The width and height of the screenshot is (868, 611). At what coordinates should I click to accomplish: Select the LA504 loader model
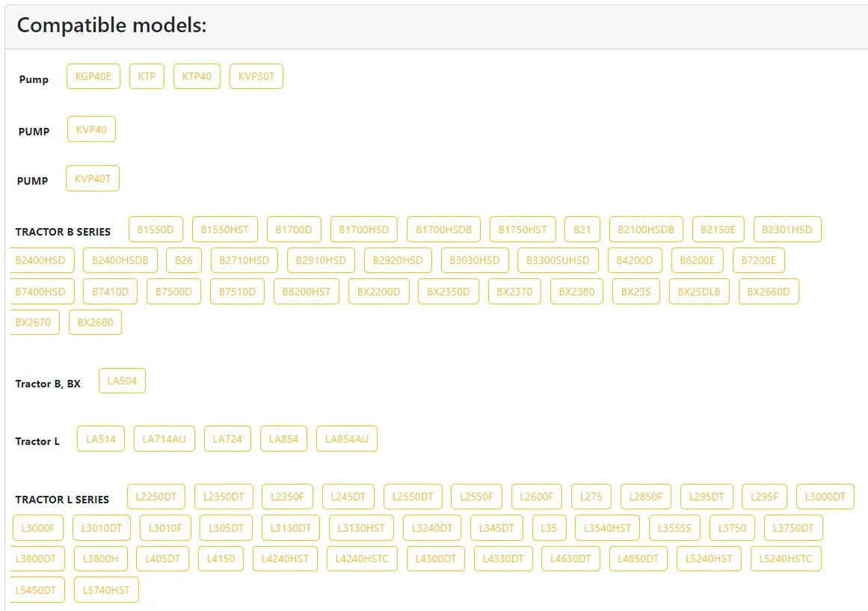coord(122,381)
